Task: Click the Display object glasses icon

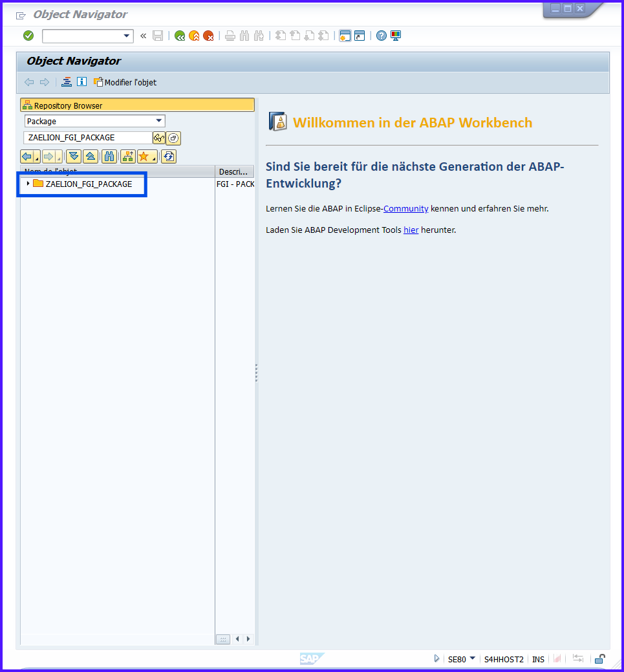Action: 158,138
